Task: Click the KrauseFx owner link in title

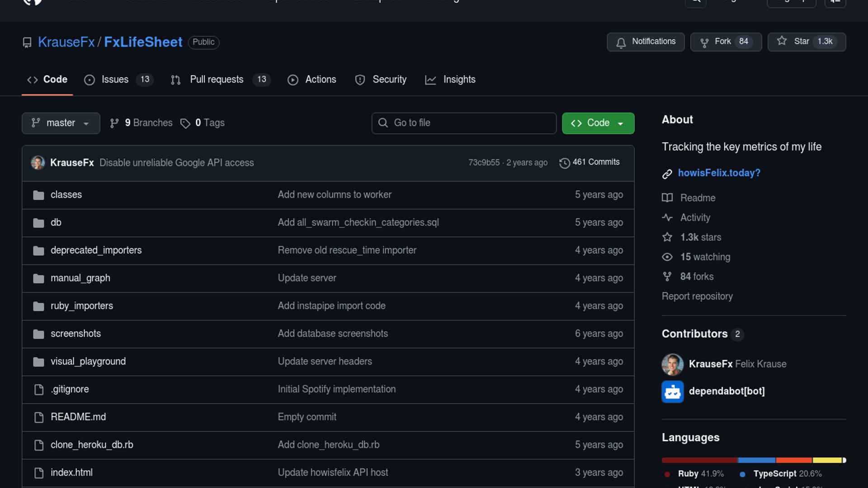Action: [66, 42]
